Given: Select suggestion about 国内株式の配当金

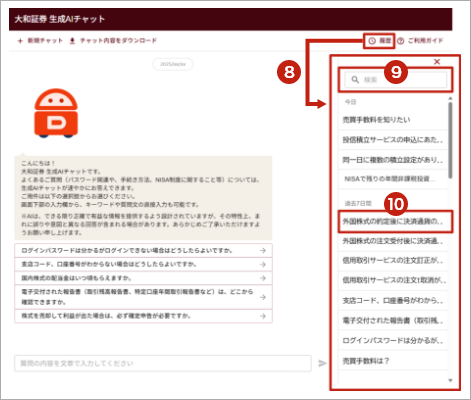Looking at the screenshot, I should [x=143, y=278].
